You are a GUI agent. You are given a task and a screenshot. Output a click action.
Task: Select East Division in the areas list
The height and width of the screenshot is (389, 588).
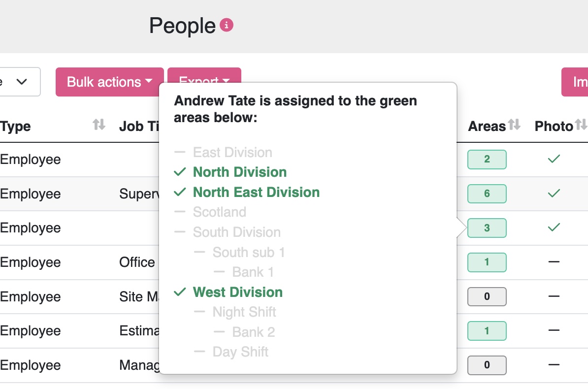click(x=232, y=152)
